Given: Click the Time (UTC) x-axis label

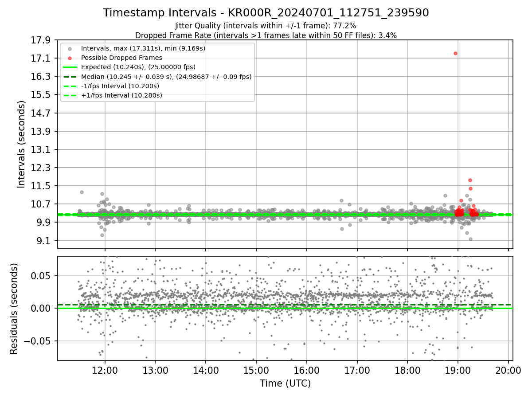Looking at the screenshot, I should 285,383.
